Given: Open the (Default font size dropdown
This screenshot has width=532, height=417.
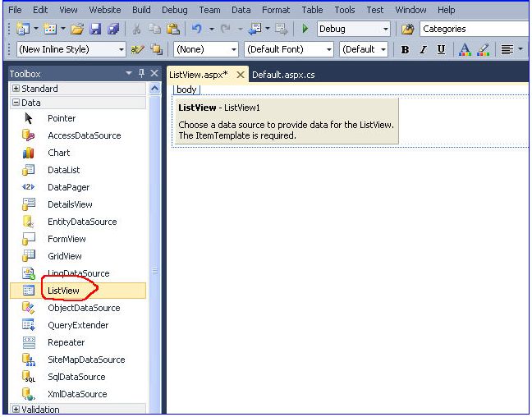Looking at the screenshot, I should tap(383, 50).
